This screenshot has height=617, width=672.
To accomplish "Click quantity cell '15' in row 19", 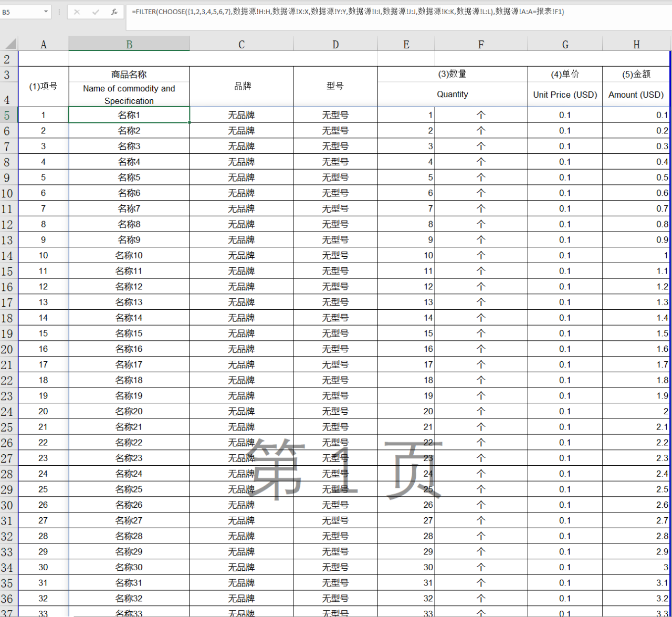I will click(x=406, y=333).
